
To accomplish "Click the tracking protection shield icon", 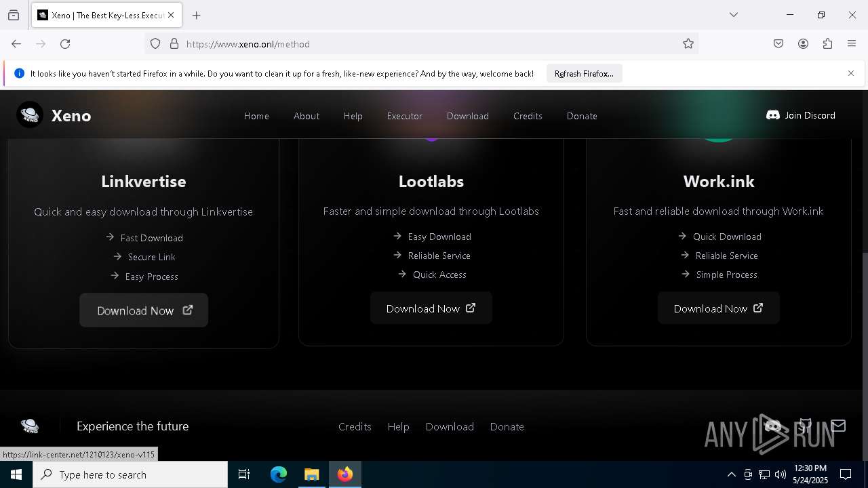I will 155,44.
